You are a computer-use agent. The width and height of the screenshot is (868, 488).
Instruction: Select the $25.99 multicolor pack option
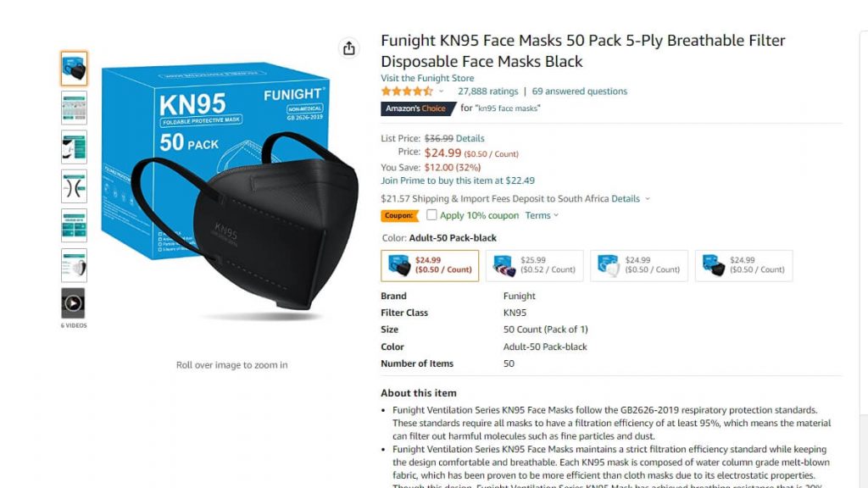point(534,265)
